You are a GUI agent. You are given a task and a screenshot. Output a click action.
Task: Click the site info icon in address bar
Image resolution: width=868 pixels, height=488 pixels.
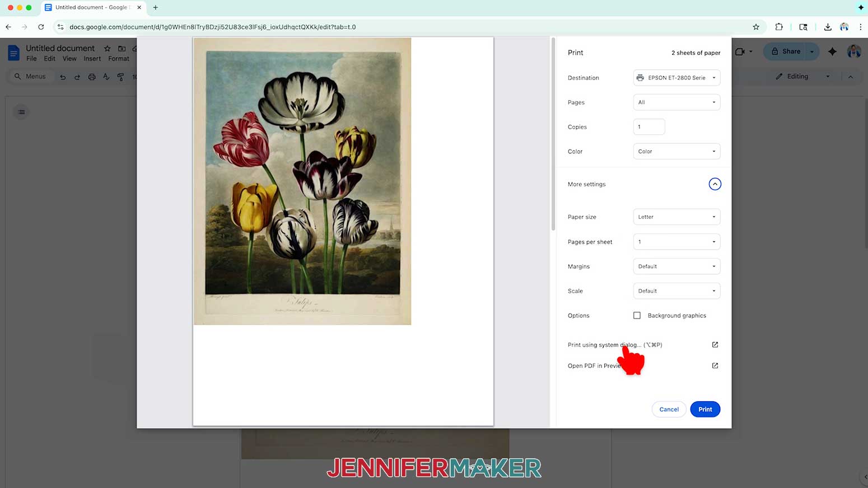pyautogui.click(x=60, y=27)
